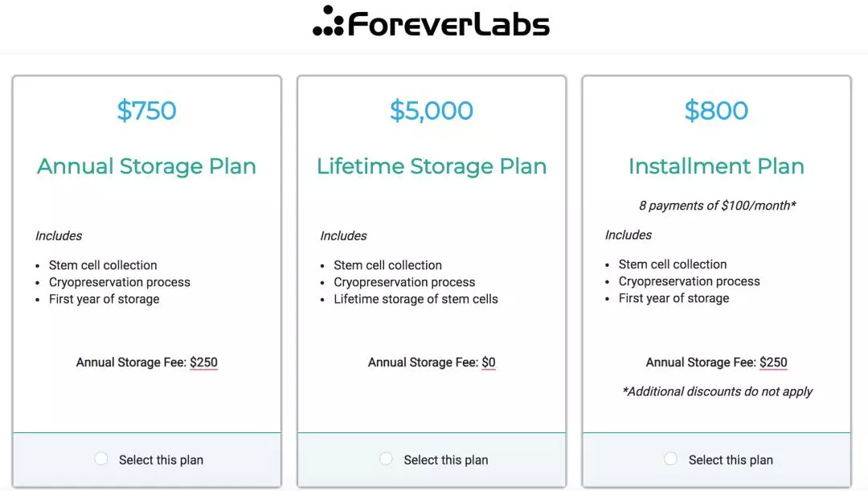Click 'Additional discounts do not apply' note
868x491 pixels.
pyautogui.click(x=717, y=391)
